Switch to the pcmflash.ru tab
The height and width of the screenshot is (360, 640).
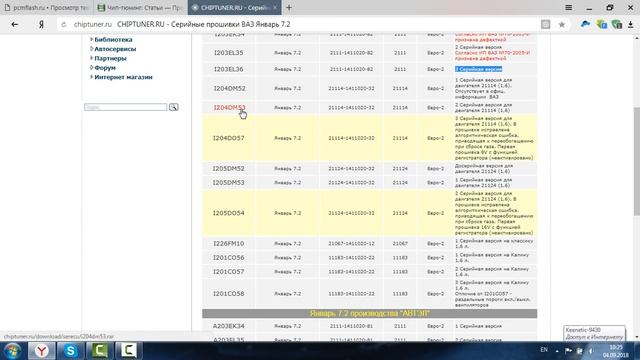coord(47,8)
